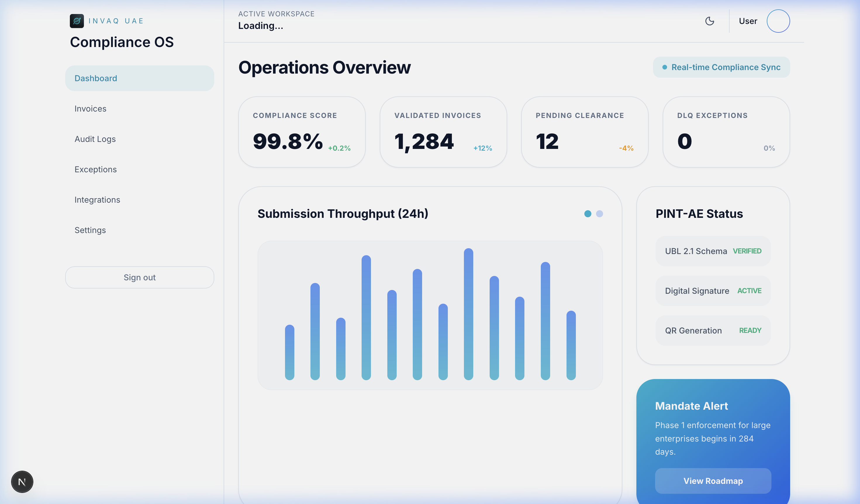The image size is (860, 504).
Task: Open the Pending Clearance card
Action: [x=584, y=132]
